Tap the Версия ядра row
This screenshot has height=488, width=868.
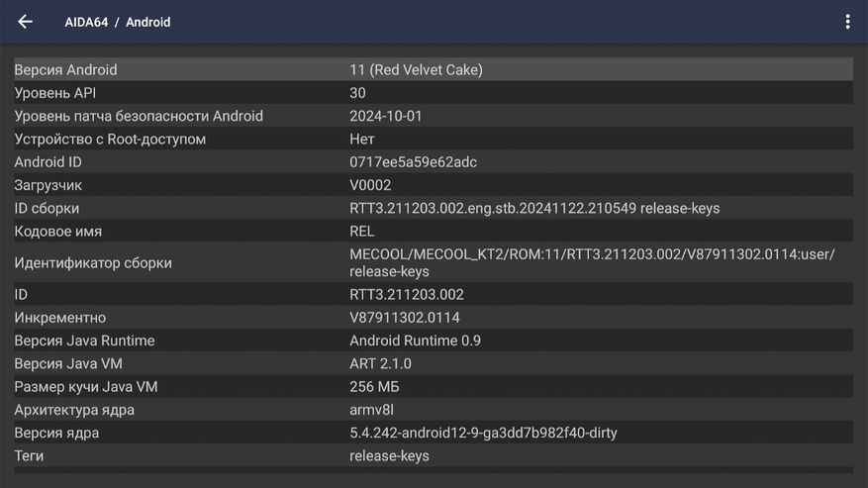433,433
